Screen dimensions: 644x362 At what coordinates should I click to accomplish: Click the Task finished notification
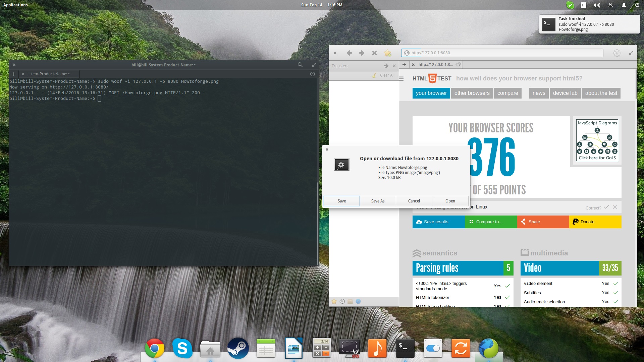pos(589,24)
